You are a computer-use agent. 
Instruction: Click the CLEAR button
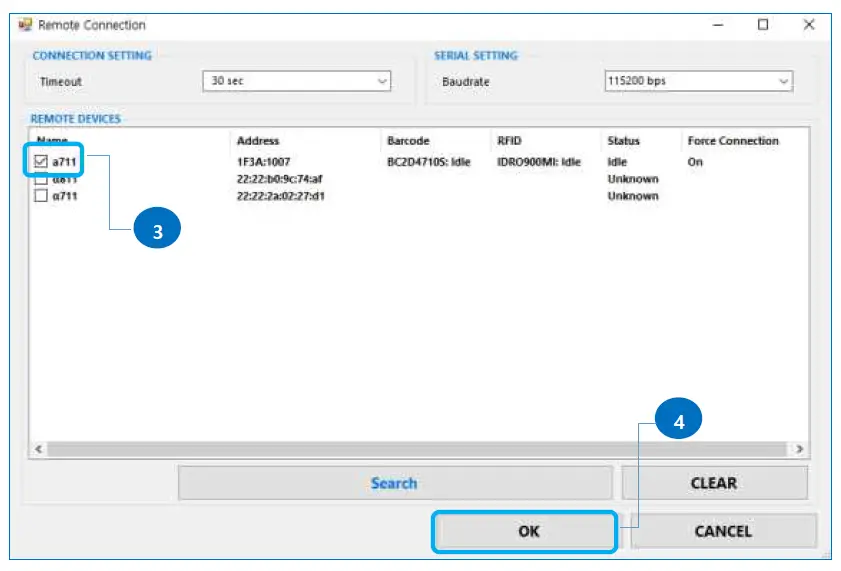point(714,483)
